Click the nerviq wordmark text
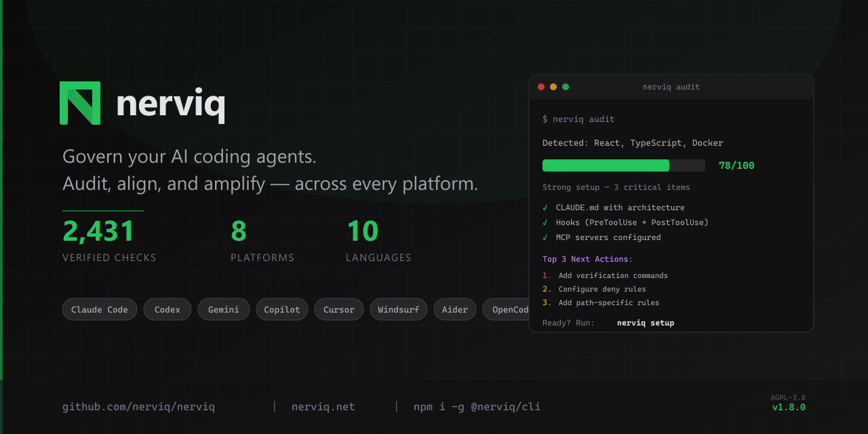Screen dimensions: 868x434 click(x=171, y=104)
